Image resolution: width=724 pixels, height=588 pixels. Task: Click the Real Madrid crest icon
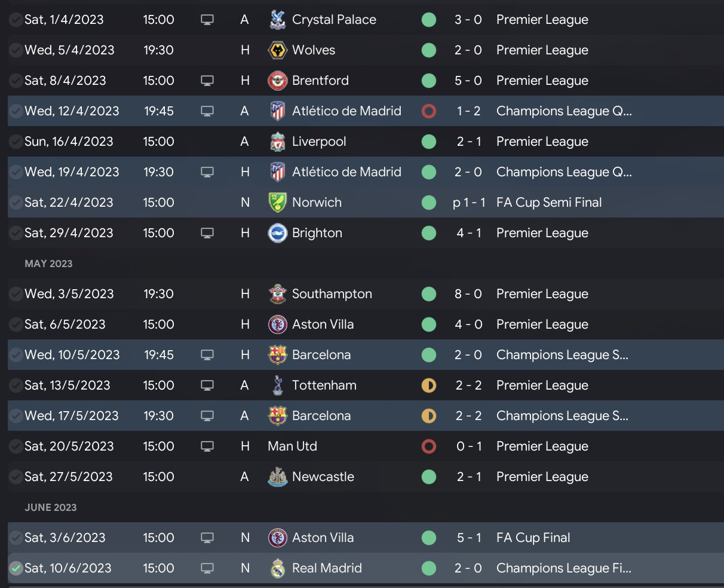tap(277, 568)
